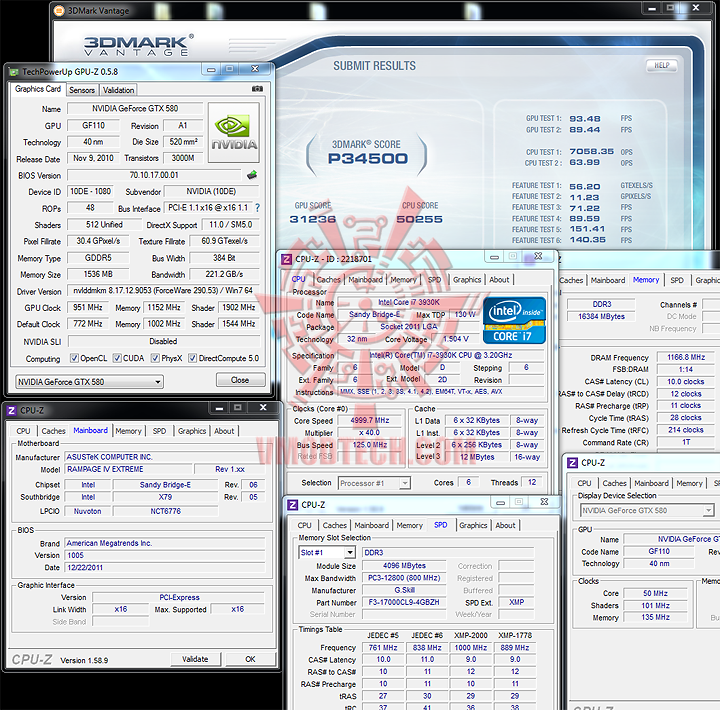
Task: Toggle the OpenCL checkbox in GPU-Z
Action: (74, 358)
